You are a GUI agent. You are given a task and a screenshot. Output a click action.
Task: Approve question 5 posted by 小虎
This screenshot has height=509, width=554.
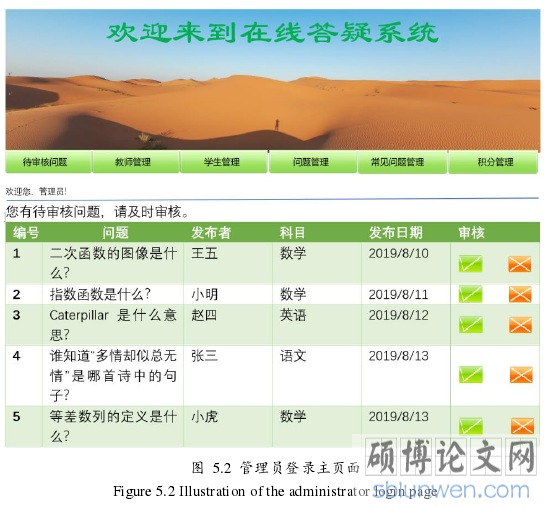coord(471,426)
